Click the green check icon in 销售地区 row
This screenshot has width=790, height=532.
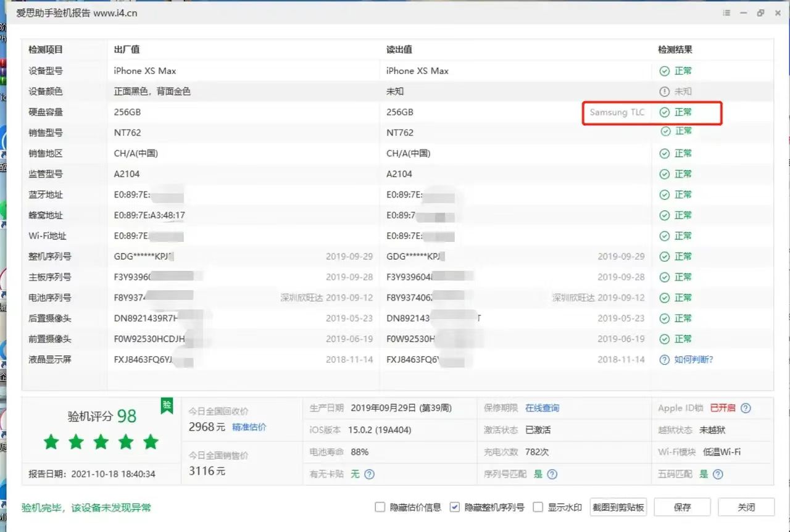tap(664, 154)
